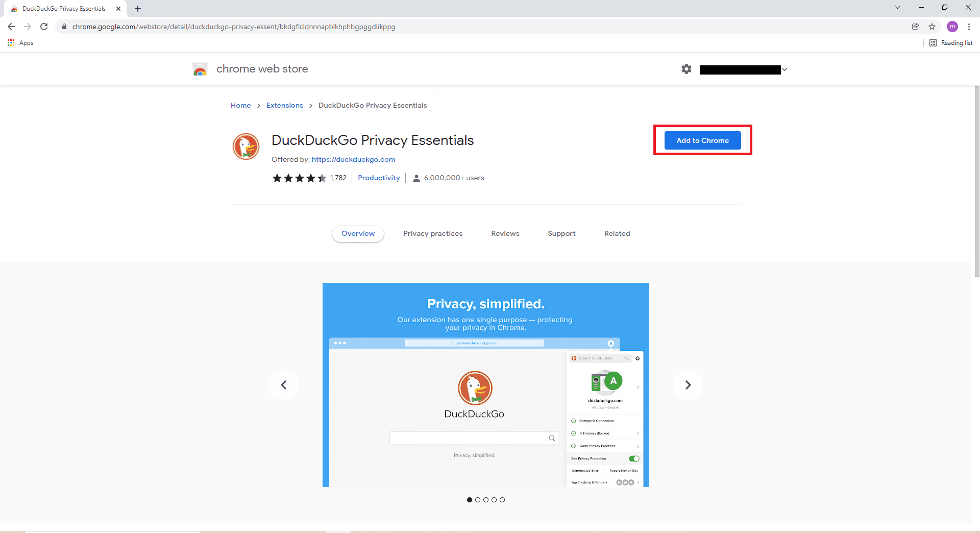Switch to the Privacy practices tab
The image size is (980, 533).
433,233
